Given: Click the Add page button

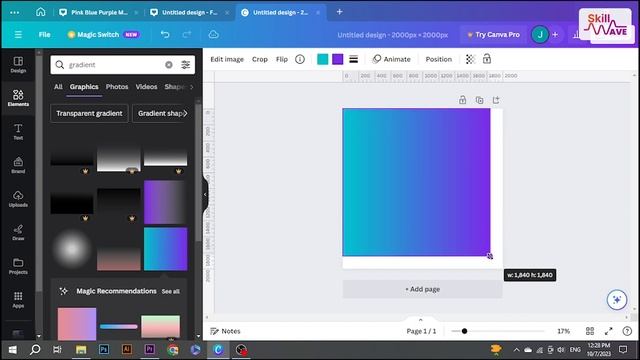Looking at the screenshot, I should 422,289.
